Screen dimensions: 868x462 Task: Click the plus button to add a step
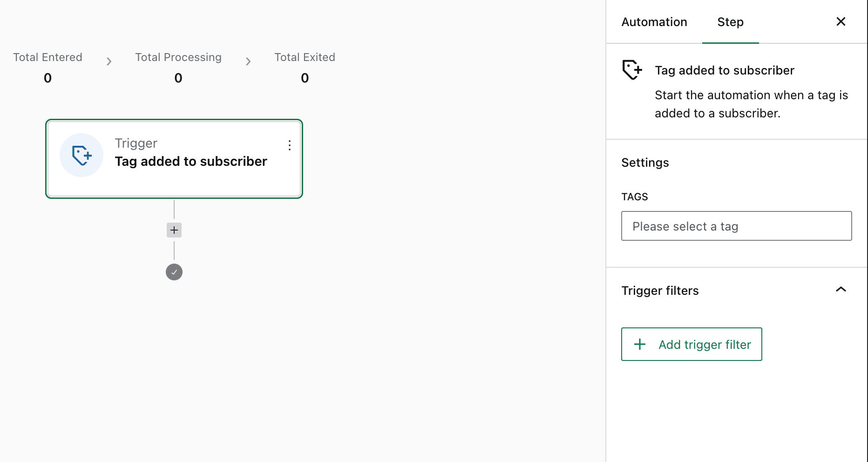174,230
